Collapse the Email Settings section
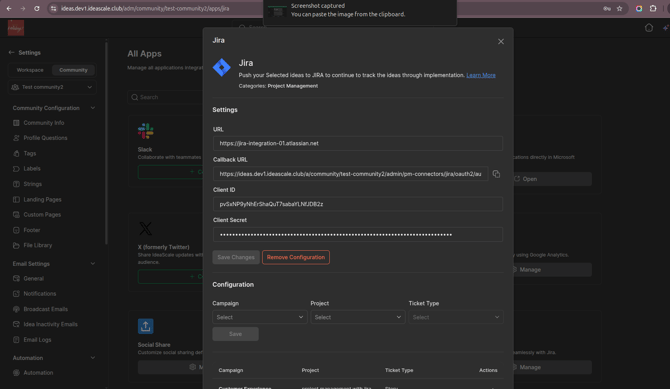The image size is (670, 389). point(93,264)
